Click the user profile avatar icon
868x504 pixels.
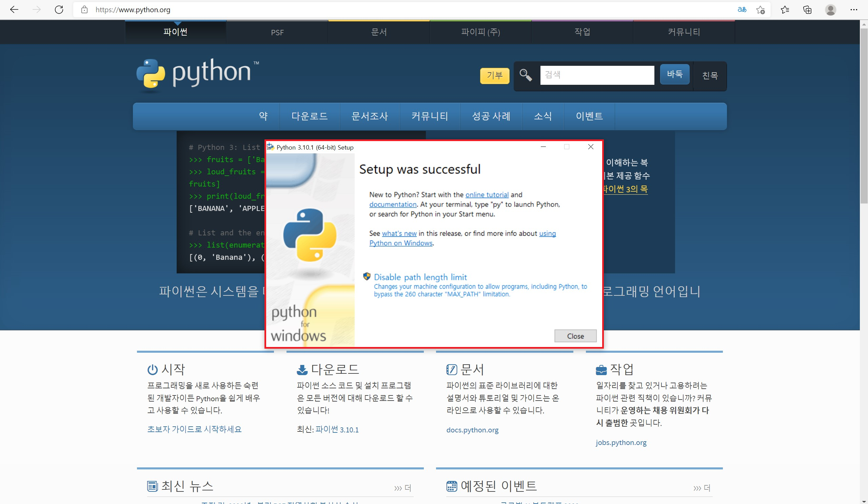tap(830, 9)
